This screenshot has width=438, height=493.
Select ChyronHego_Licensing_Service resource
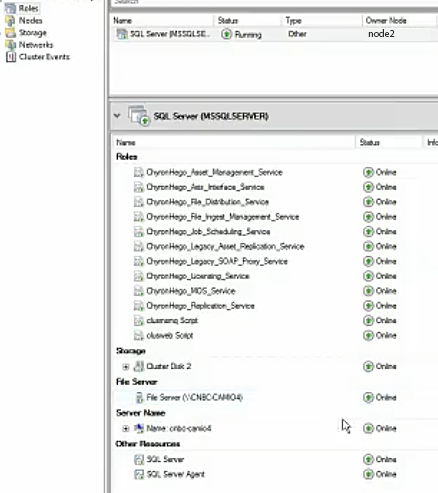198,276
